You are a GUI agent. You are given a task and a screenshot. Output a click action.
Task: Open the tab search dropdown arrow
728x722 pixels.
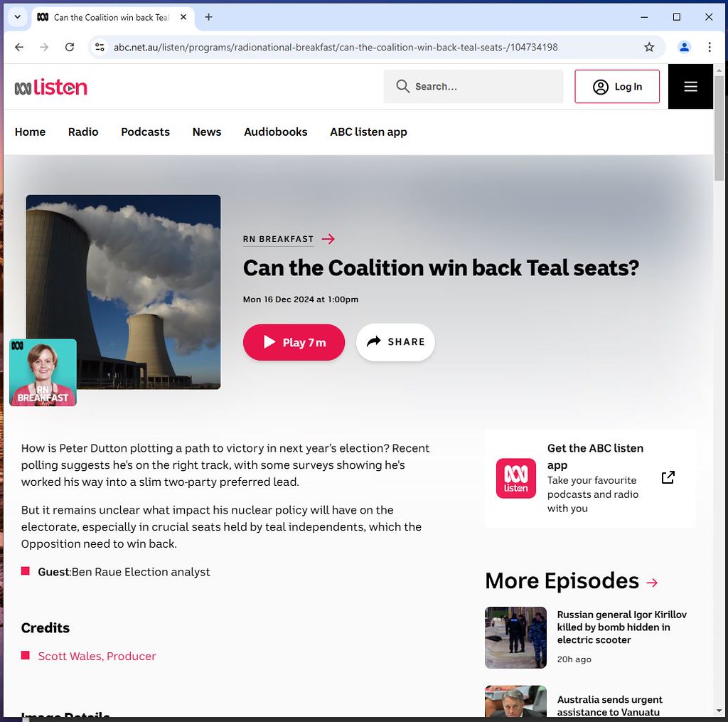[18, 17]
